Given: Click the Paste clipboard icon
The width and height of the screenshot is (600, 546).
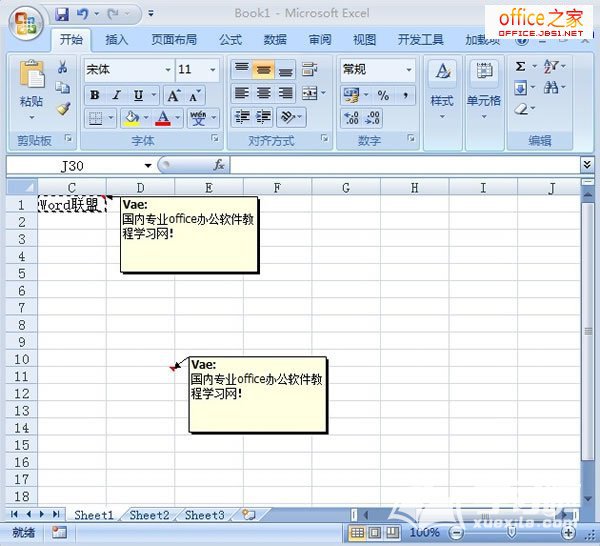Looking at the screenshot, I should (x=32, y=74).
